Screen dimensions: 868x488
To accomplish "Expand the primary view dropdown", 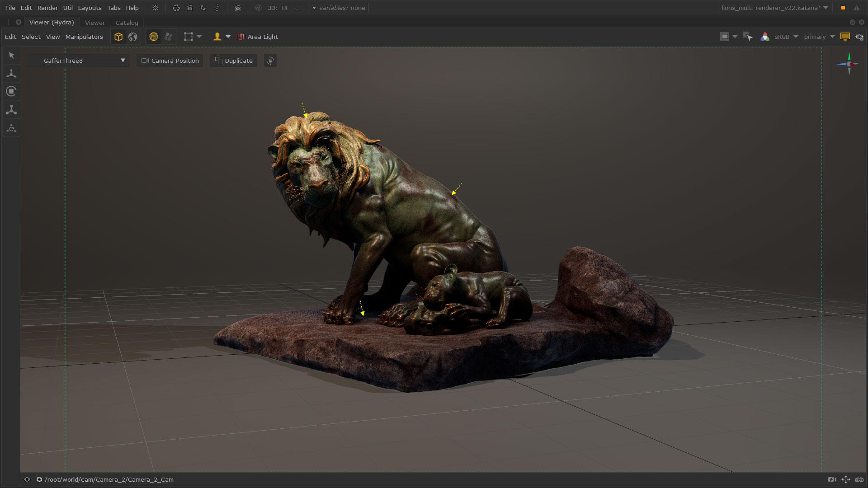I will (x=819, y=37).
